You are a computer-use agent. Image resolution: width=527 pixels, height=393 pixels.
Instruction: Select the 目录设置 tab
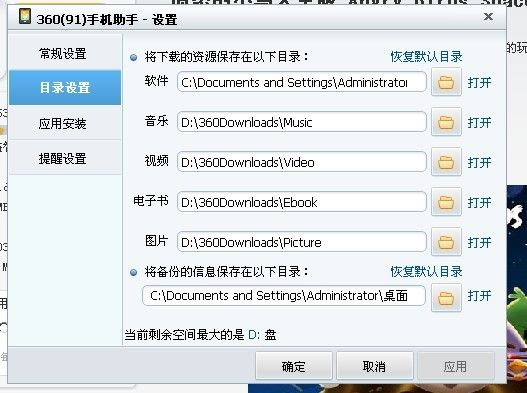pos(65,87)
